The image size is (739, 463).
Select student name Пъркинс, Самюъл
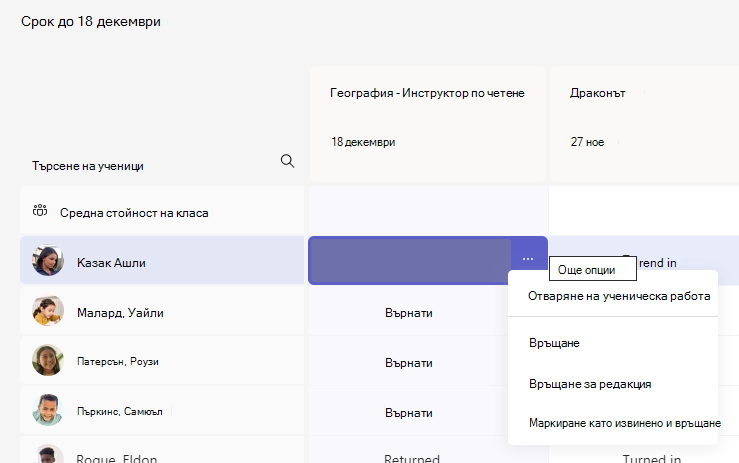[120, 412]
